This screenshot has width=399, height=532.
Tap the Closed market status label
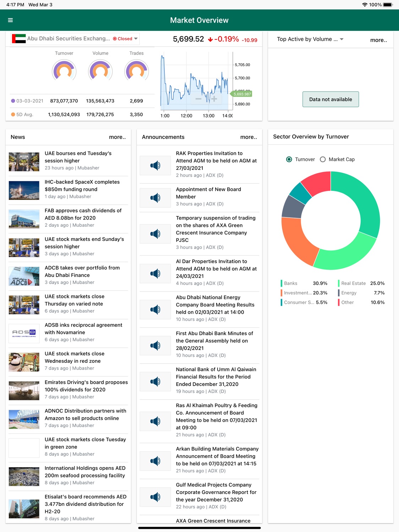tap(122, 39)
